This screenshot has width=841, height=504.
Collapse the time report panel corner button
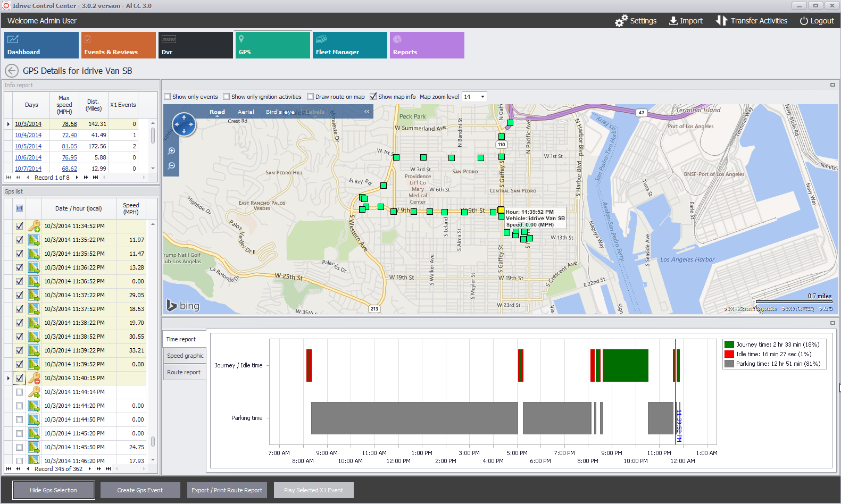tap(832, 323)
